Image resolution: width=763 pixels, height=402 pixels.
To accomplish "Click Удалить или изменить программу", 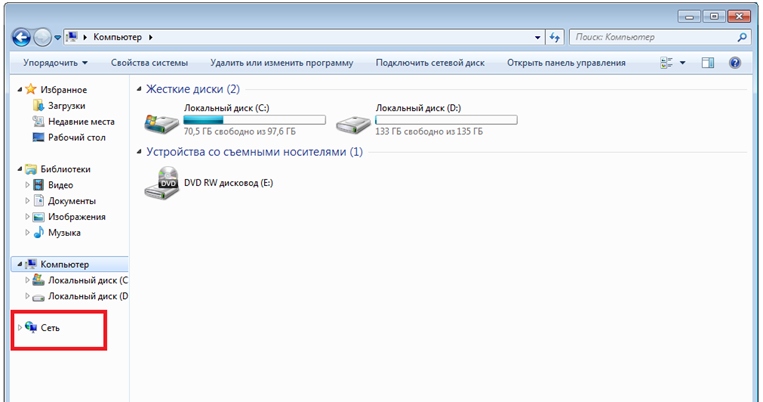I will pyautogui.click(x=284, y=63).
